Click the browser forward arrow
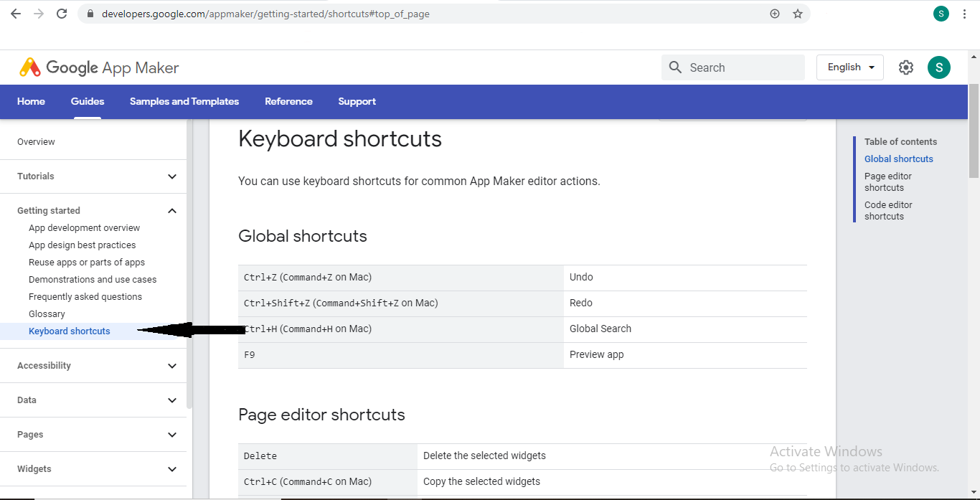 pyautogui.click(x=39, y=14)
